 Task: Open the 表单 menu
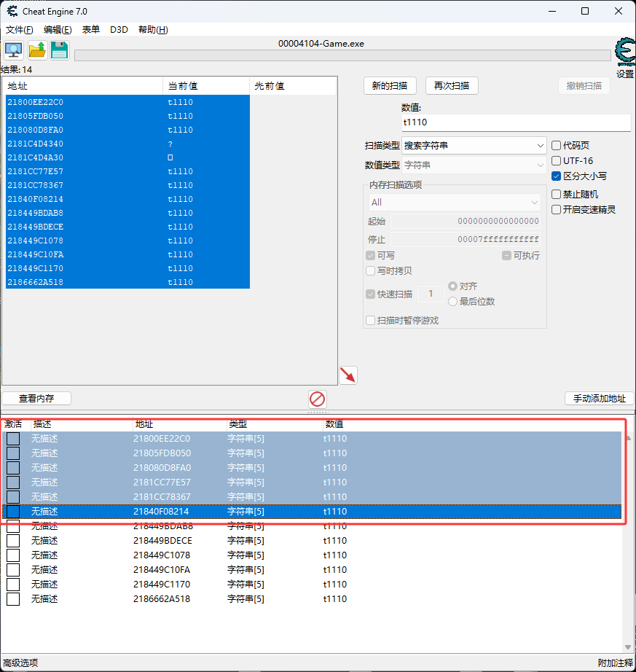(x=91, y=30)
